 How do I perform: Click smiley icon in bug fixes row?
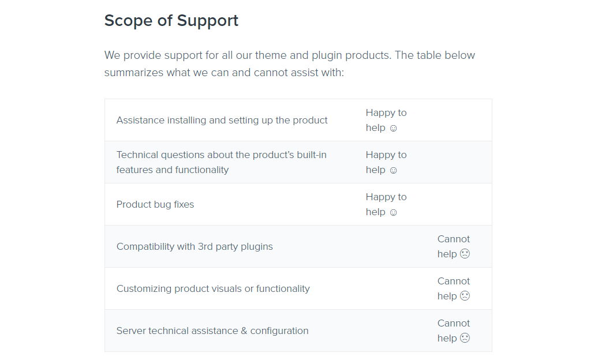(393, 212)
